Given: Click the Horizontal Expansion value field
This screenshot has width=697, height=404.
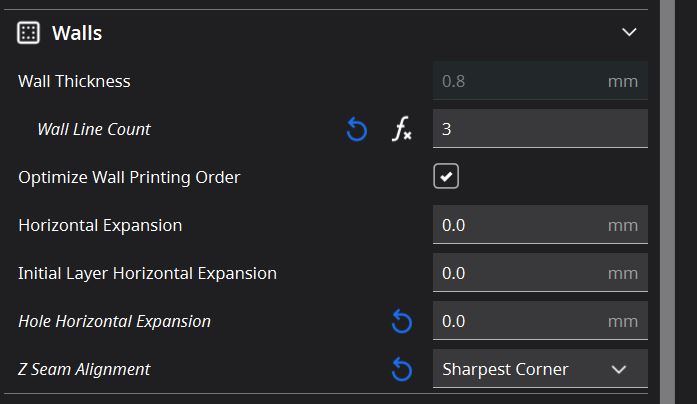Looking at the screenshot, I should (540, 225).
